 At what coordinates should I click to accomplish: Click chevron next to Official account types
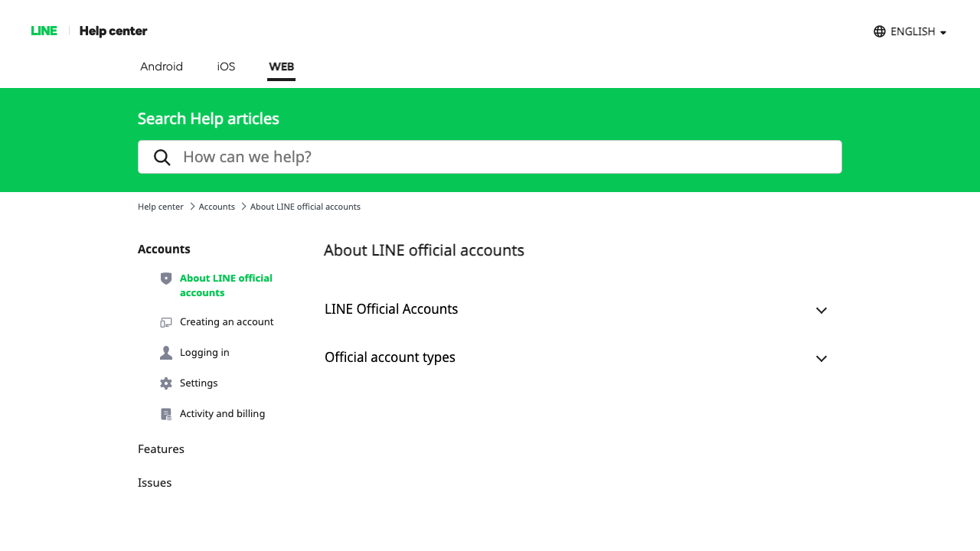(822, 359)
